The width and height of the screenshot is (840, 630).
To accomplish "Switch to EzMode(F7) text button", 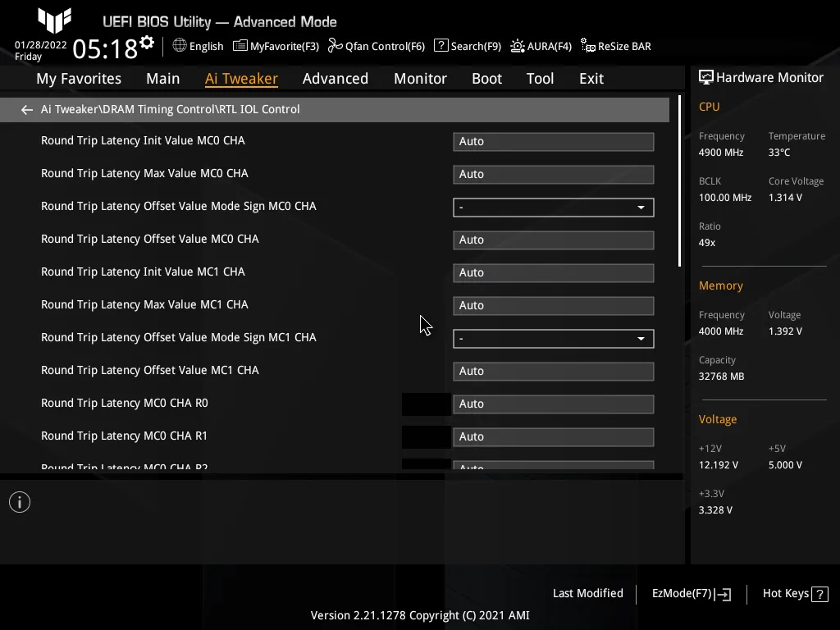I will click(x=682, y=594).
